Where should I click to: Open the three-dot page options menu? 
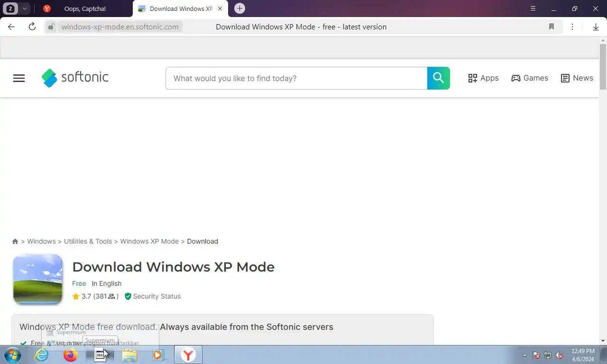[x=572, y=27]
